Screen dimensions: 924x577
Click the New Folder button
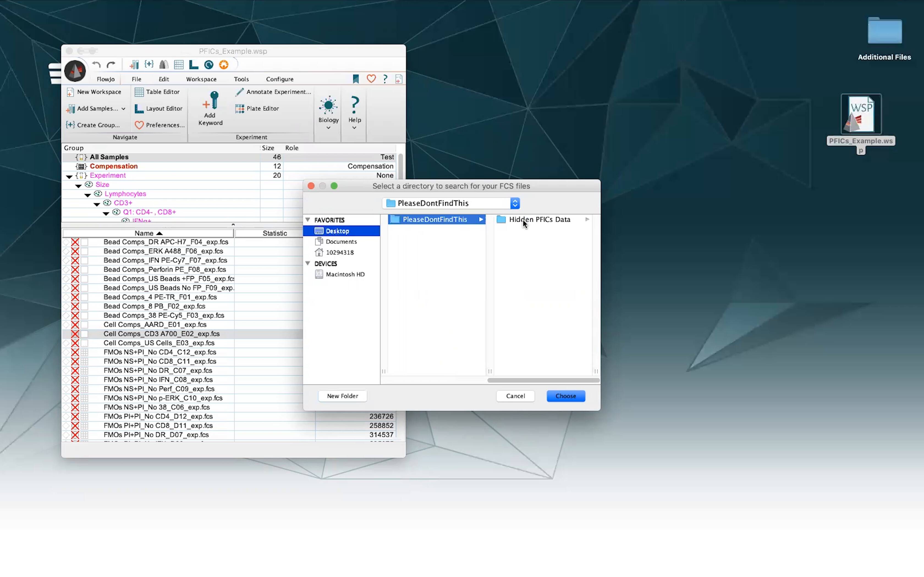click(x=342, y=396)
